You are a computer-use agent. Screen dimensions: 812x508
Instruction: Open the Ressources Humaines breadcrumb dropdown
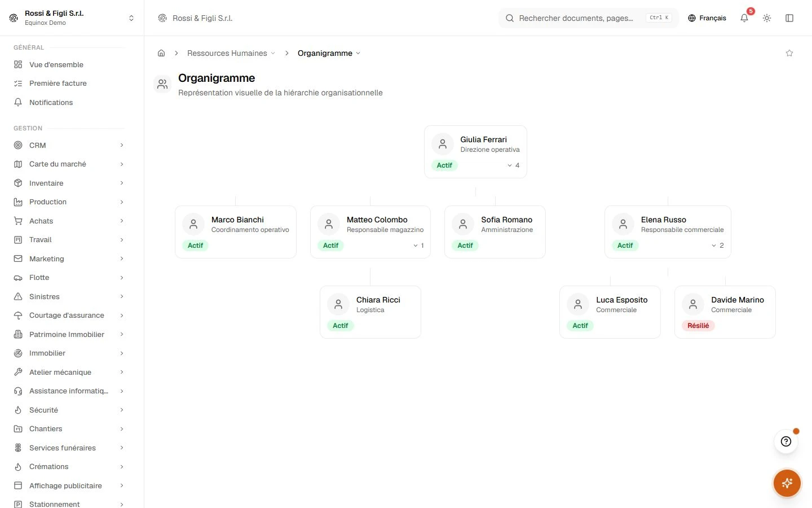pos(231,53)
